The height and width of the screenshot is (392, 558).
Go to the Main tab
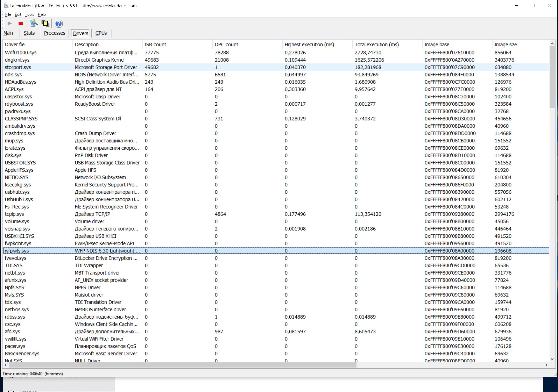8,33
